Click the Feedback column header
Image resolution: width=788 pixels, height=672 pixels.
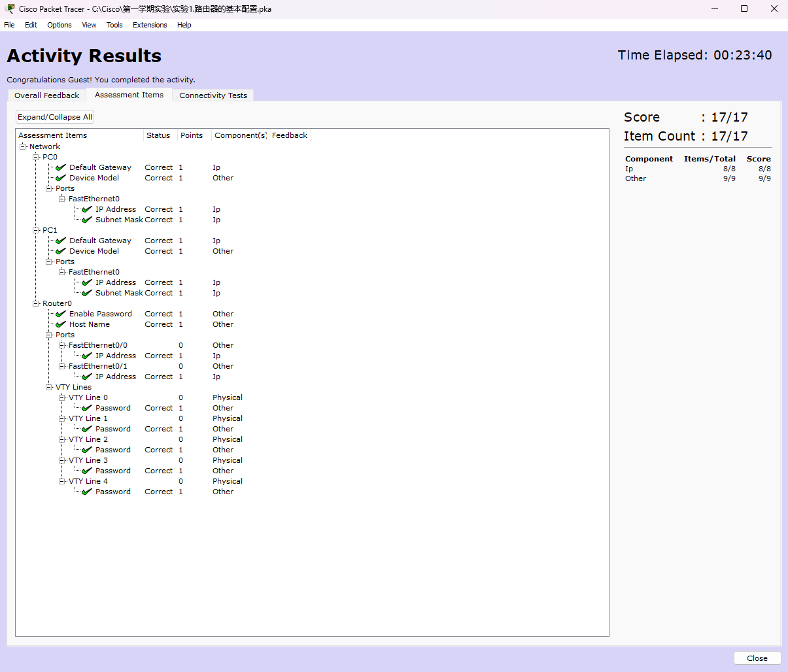(x=290, y=135)
